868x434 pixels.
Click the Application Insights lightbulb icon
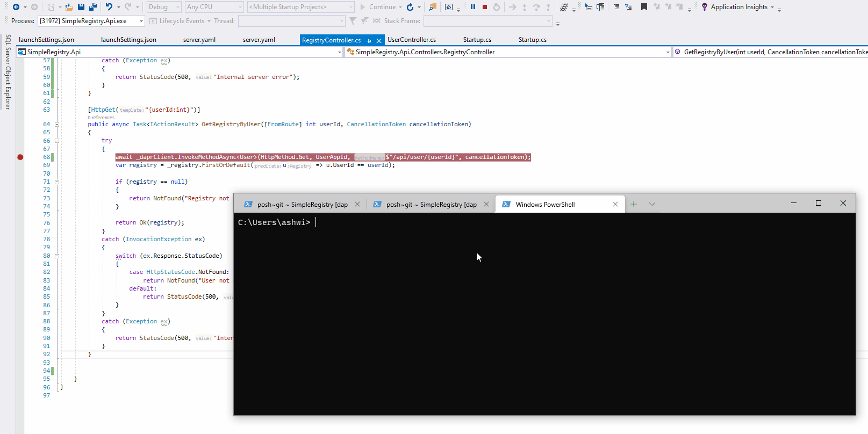coord(705,7)
